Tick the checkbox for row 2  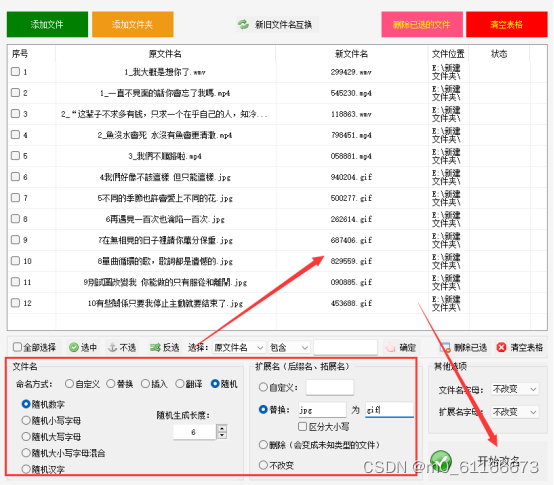pos(15,93)
